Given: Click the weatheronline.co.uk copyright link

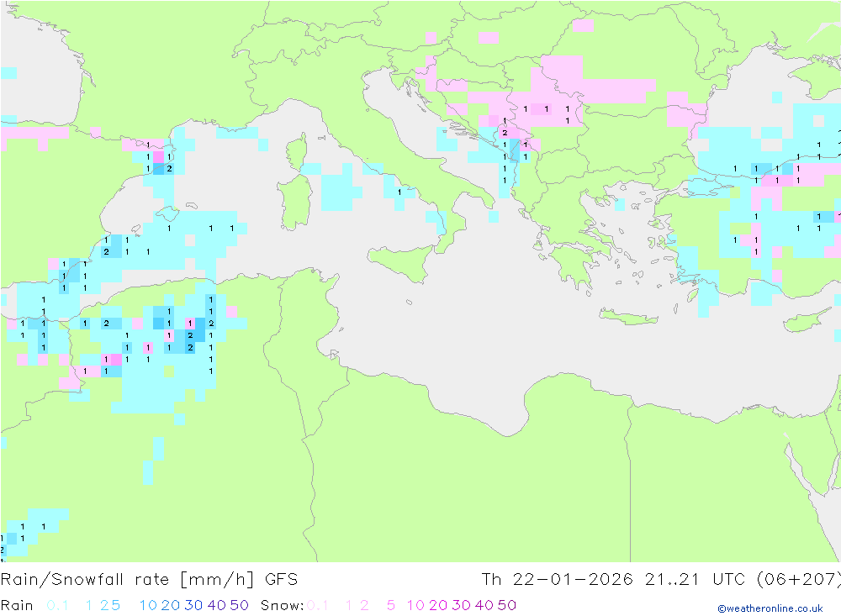Looking at the screenshot, I should tap(770, 608).
